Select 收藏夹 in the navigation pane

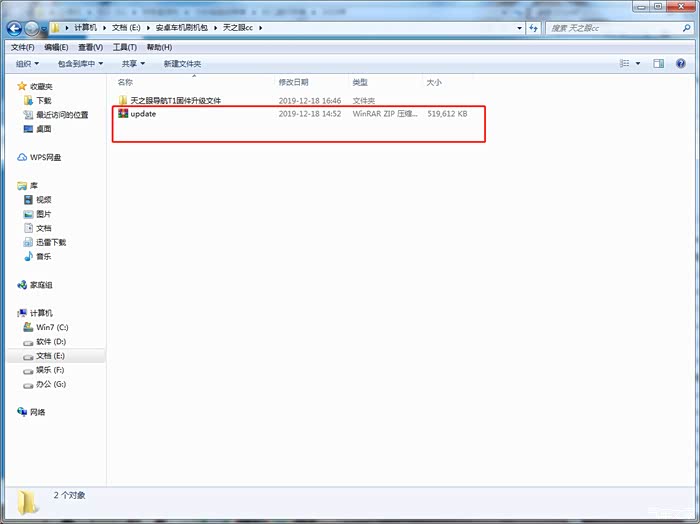(41, 86)
